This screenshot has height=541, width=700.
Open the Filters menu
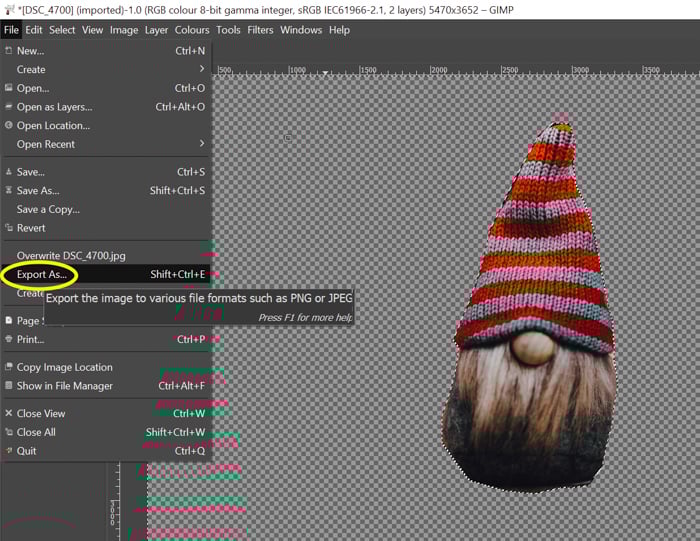(260, 30)
